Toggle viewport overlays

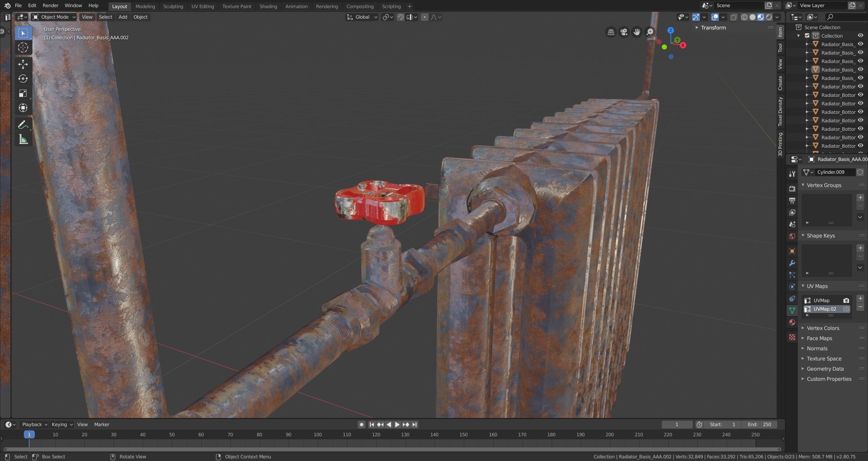[715, 17]
